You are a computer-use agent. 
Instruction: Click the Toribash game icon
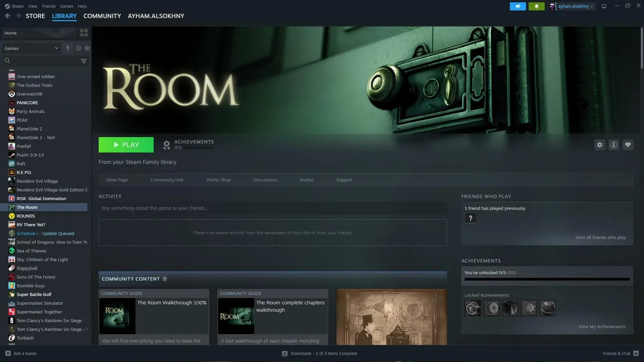click(12, 338)
